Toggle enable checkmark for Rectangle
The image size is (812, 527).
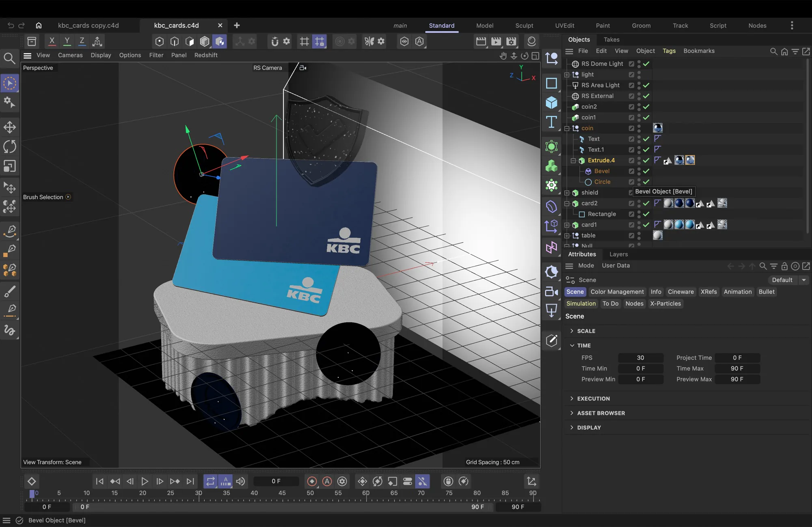tap(646, 214)
